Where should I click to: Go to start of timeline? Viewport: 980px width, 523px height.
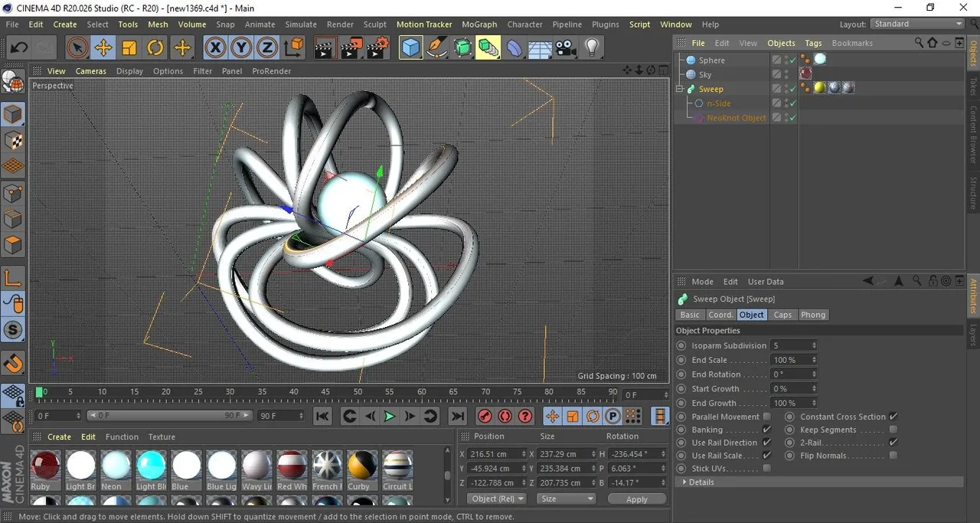[x=322, y=416]
